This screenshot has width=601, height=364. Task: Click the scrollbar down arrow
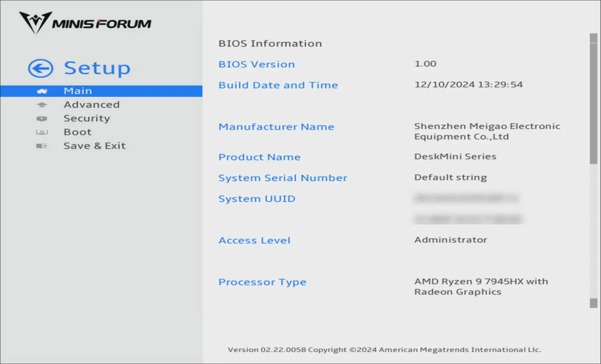(594, 303)
